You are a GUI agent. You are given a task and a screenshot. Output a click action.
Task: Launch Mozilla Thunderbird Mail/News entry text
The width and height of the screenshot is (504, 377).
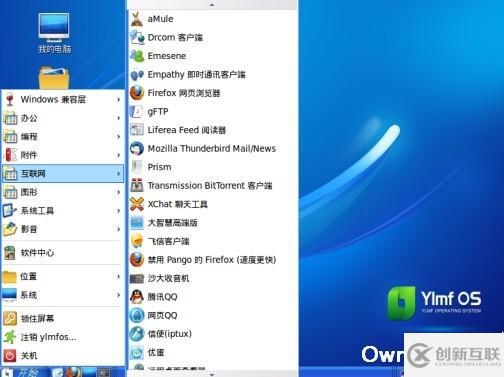pos(212,148)
